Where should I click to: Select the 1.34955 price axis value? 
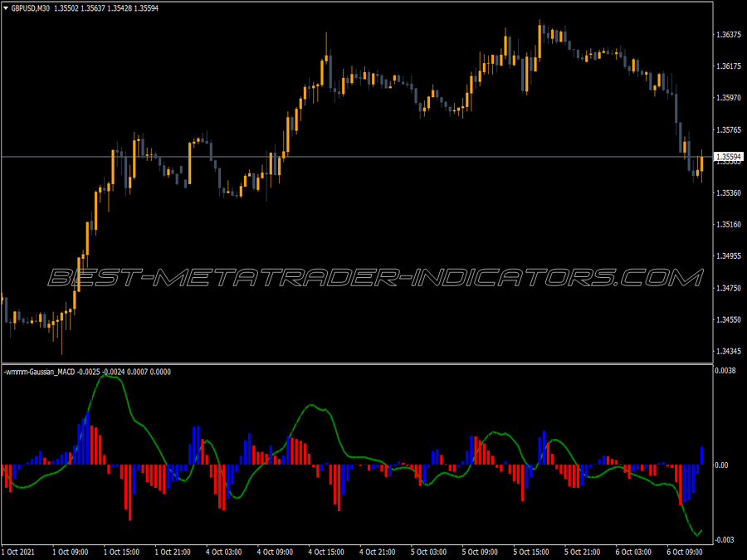click(729, 256)
